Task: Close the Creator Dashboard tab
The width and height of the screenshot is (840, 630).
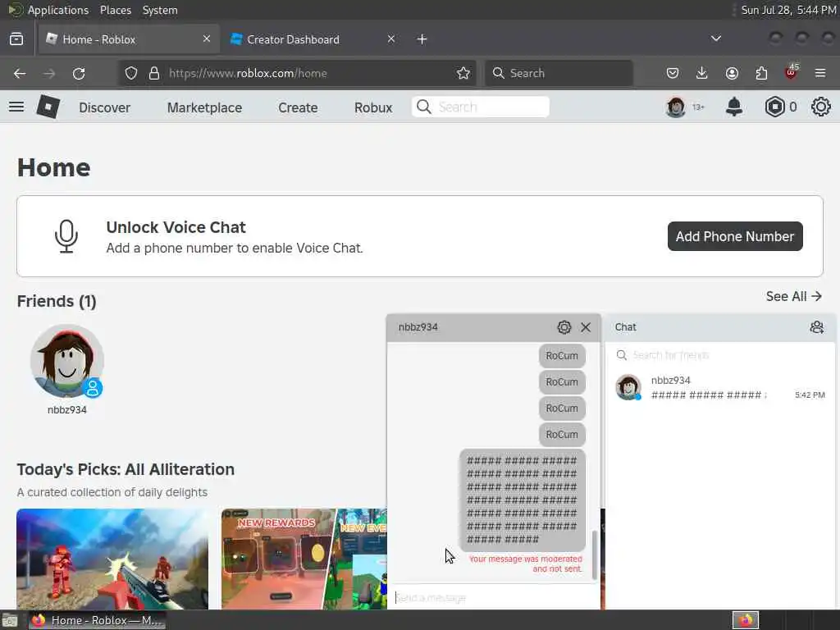Action: (391, 39)
